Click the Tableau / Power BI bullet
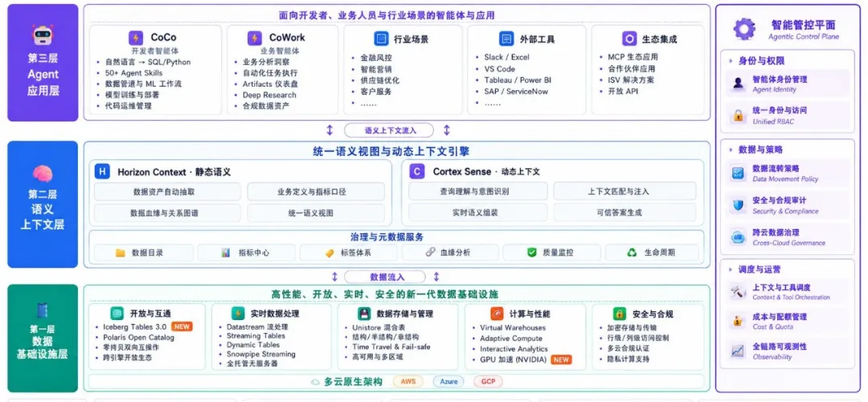868x402 pixels. pyautogui.click(x=518, y=80)
